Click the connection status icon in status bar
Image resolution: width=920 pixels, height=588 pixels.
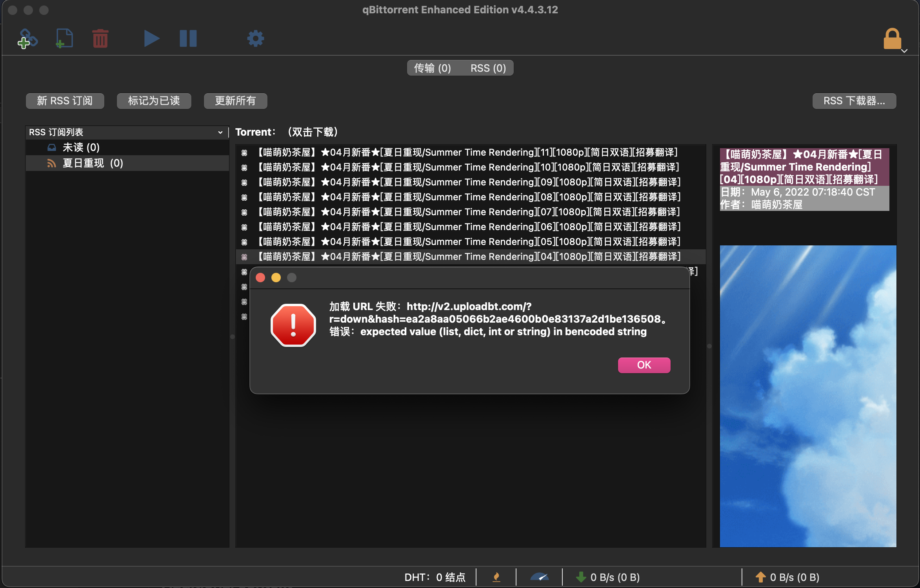[496, 577]
